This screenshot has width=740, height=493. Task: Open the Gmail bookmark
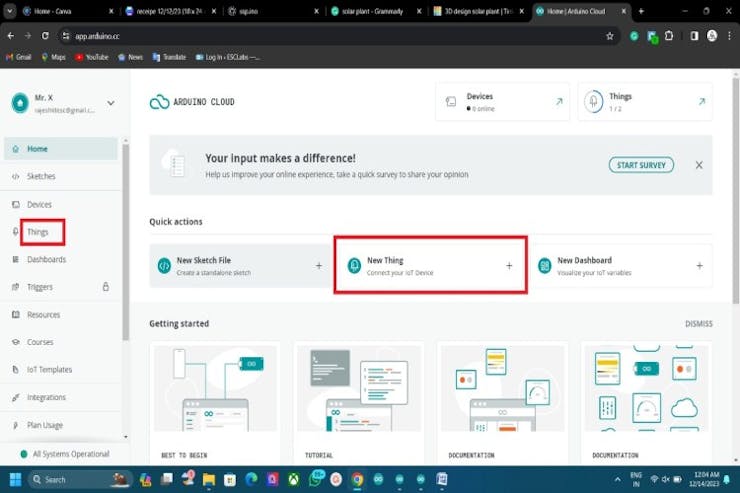(x=18, y=57)
